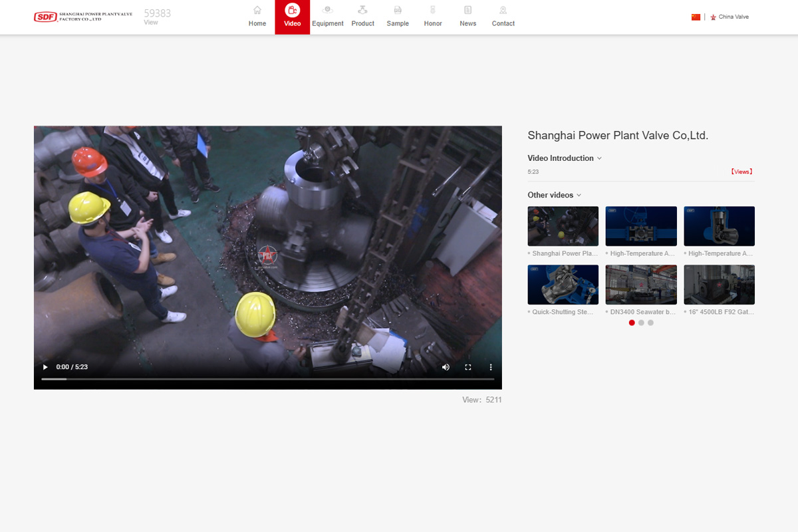Select the second carousel page dot
This screenshot has width=798, height=532.
click(641, 323)
